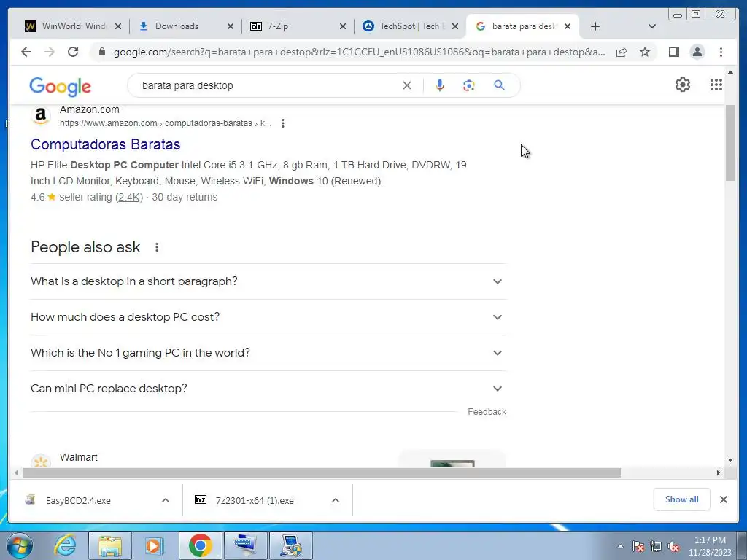Open the Computadoras Baratas link
The width and height of the screenshot is (747, 560).
105,144
